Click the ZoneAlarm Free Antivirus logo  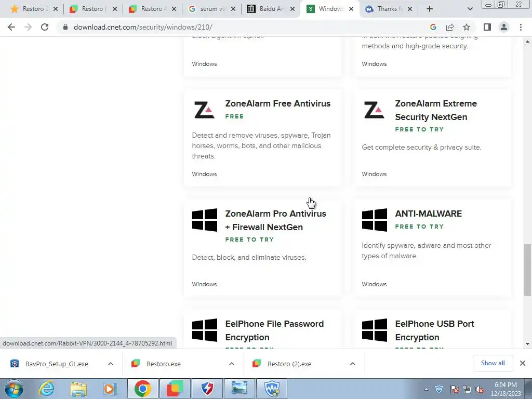(204, 110)
